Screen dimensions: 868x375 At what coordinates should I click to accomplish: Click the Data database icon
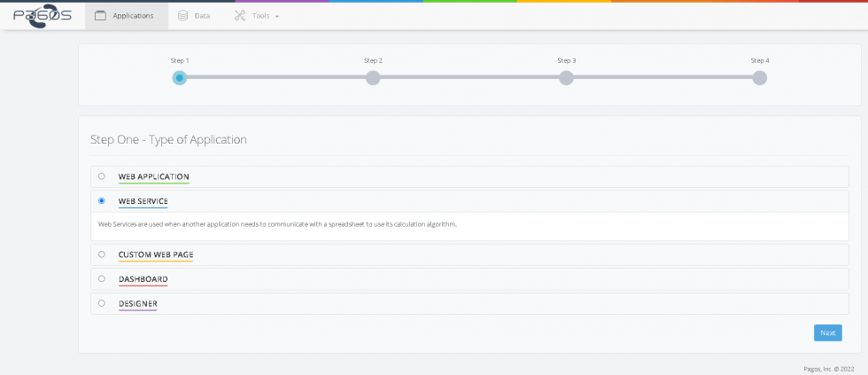tap(183, 16)
